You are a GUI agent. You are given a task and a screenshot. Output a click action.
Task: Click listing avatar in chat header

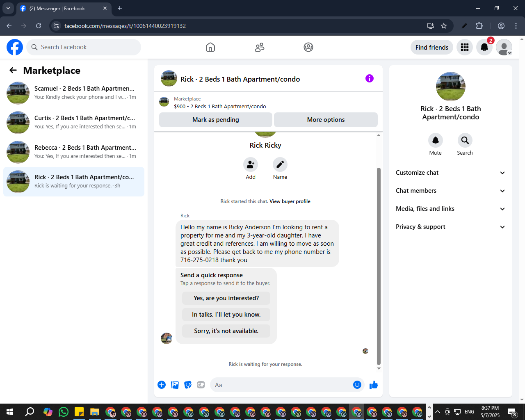click(169, 78)
